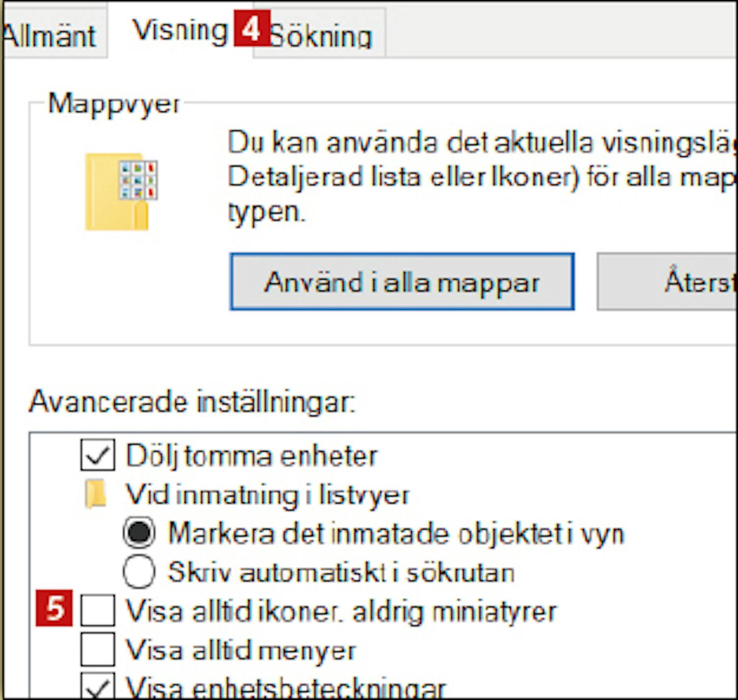Switch to the Sökning tab
The width and height of the screenshot is (738, 700).
(x=321, y=36)
